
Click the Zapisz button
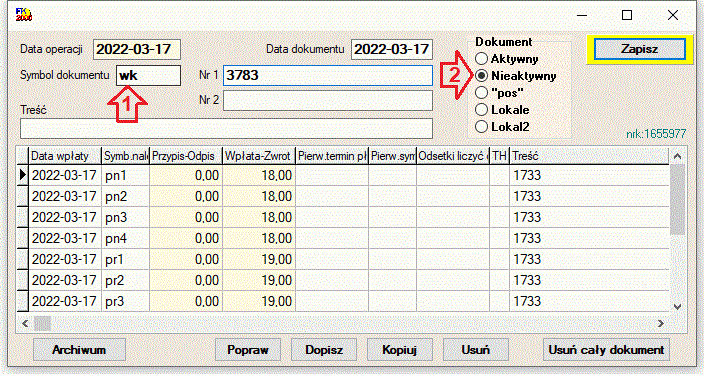click(640, 49)
